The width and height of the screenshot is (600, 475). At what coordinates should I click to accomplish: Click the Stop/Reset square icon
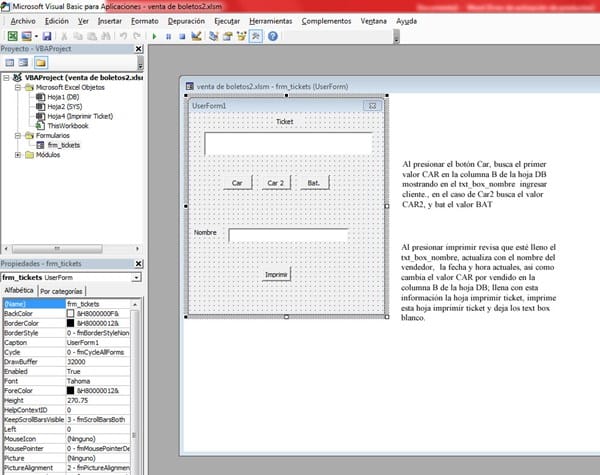pos(182,37)
